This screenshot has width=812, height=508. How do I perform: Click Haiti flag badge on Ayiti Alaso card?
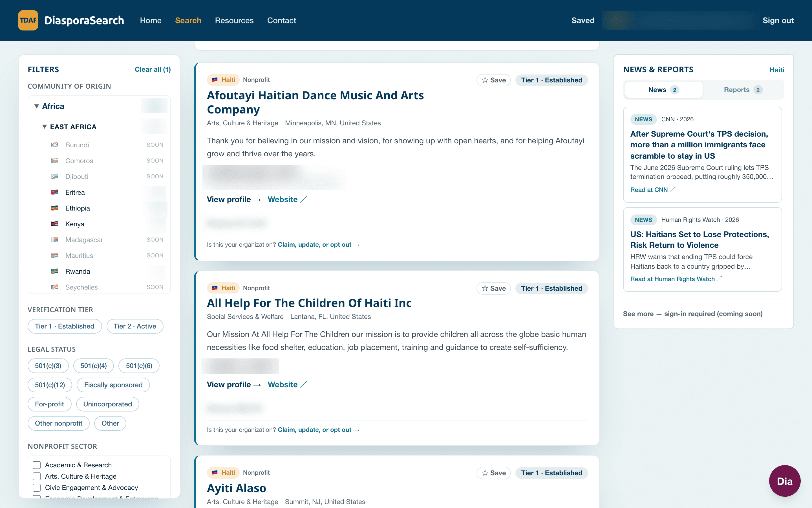[223, 472]
